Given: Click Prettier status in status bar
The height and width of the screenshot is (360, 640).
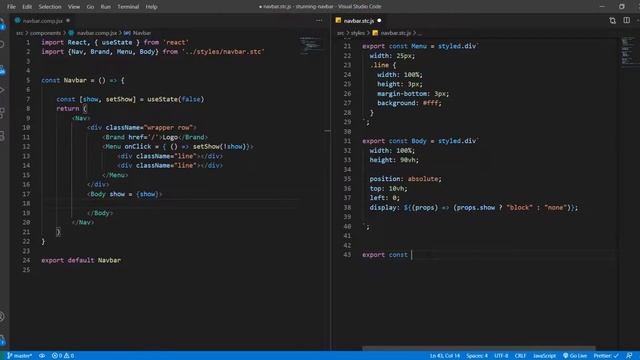Looking at the screenshot, I should 606,356.
